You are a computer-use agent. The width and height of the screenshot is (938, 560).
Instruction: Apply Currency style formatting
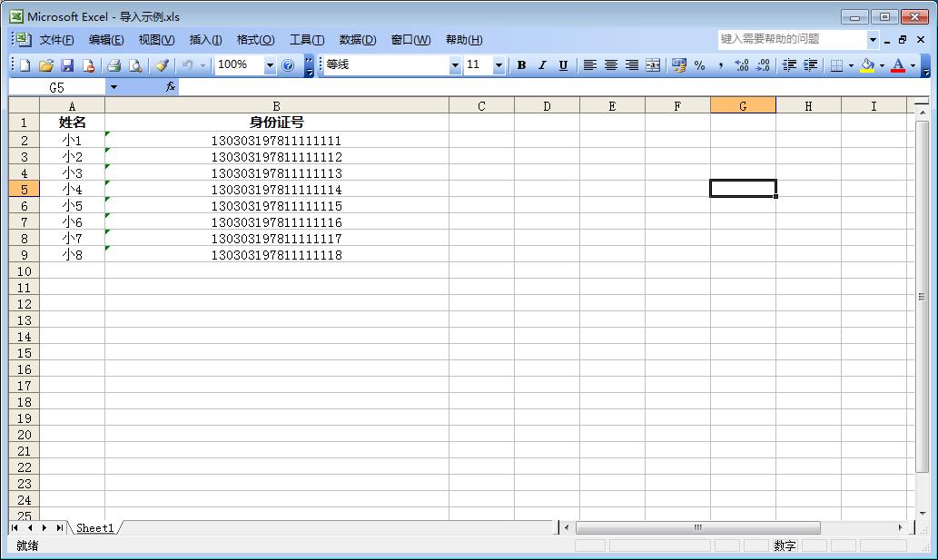coord(678,65)
